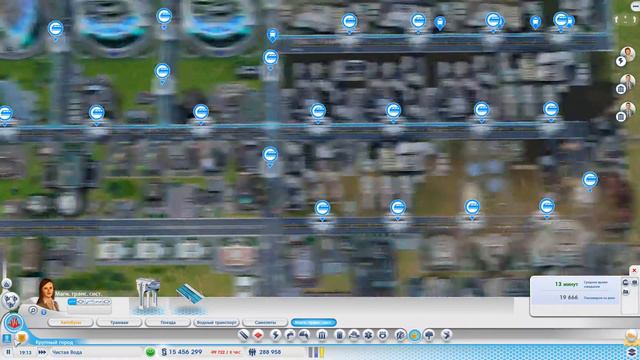Click the game clock showing 19:13
Screen dimensions: 640x360
click(25, 352)
